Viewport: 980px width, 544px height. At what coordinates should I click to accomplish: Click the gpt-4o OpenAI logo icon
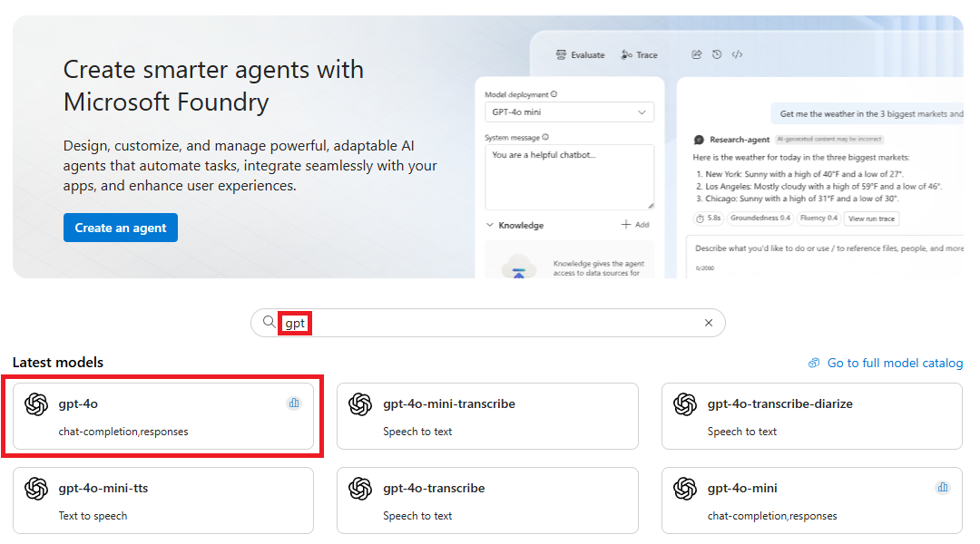pyautogui.click(x=36, y=404)
